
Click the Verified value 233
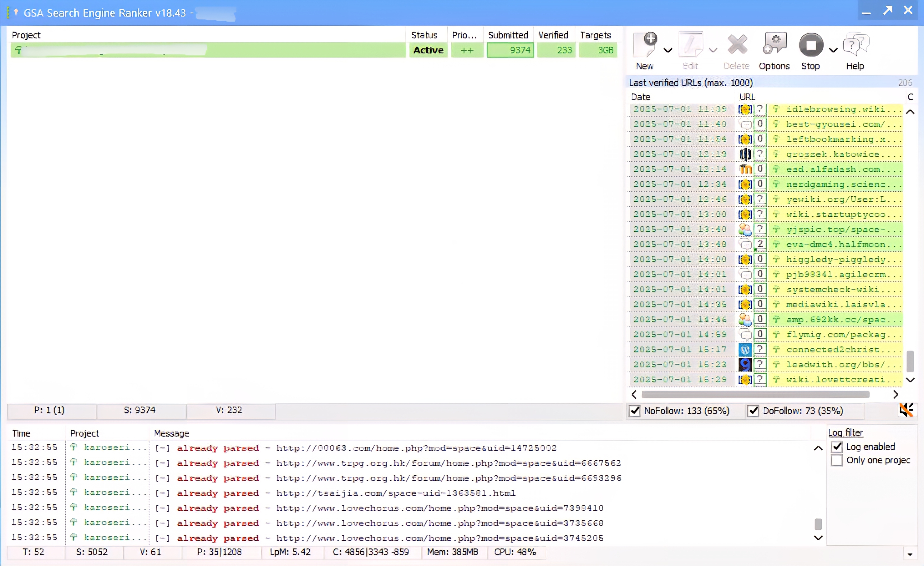pos(556,50)
